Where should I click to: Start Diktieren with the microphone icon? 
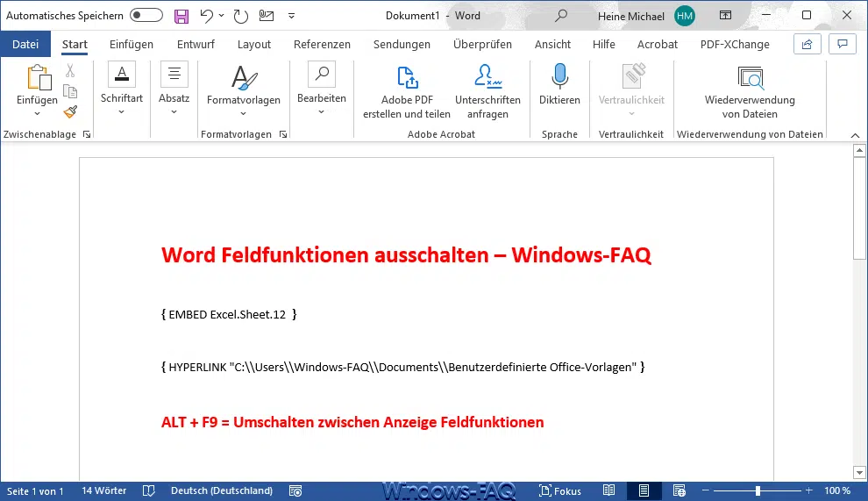point(559,86)
